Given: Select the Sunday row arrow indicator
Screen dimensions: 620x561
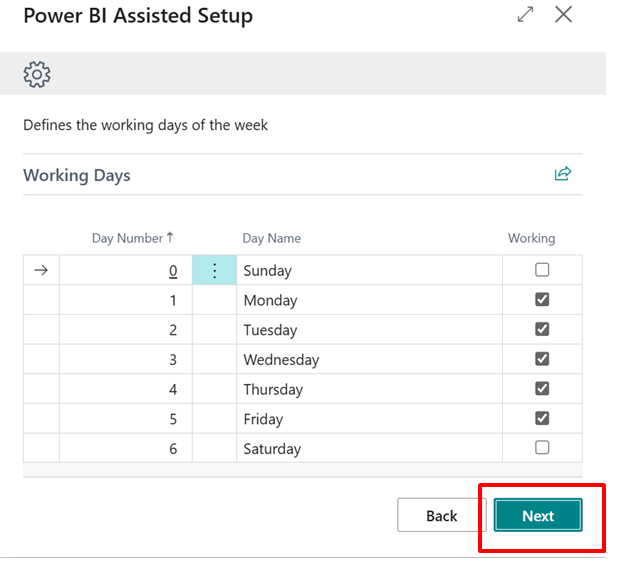Looking at the screenshot, I should point(41,270).
